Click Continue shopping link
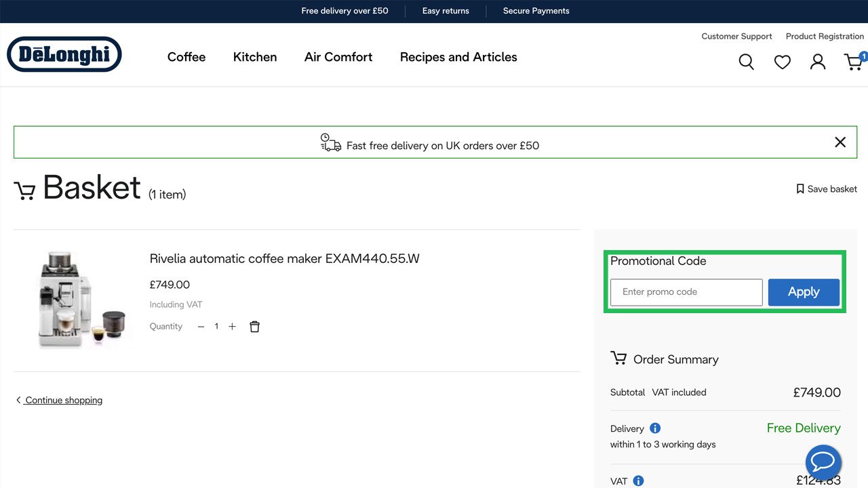Screen dimensions: 868x488 59,401
